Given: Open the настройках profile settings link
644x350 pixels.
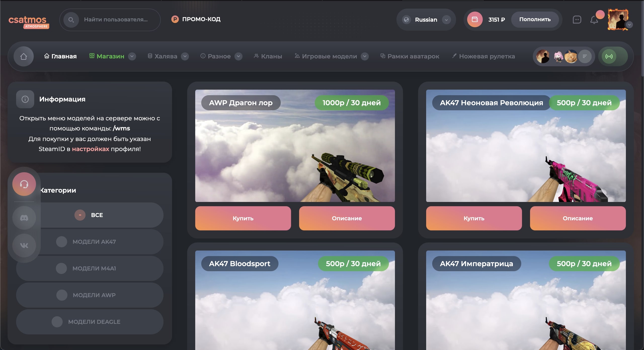Looking at the screenshot, I should tap(91, 149).
